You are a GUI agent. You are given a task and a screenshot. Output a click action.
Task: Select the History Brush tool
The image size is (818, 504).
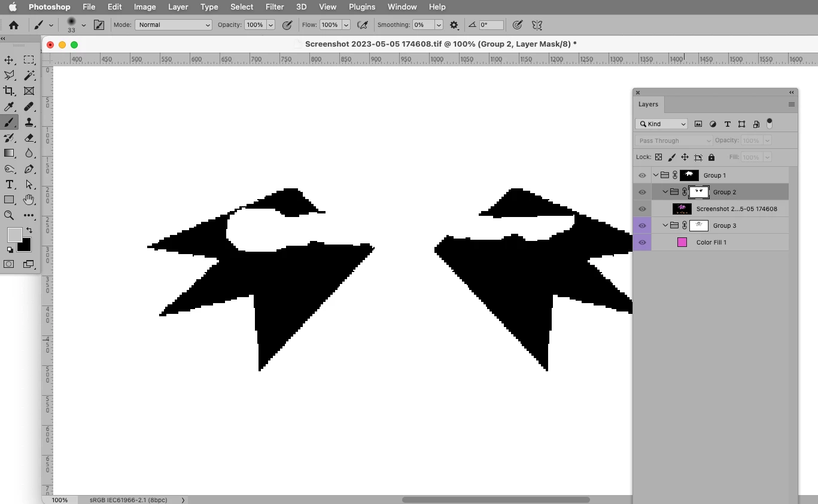coord(10,138)
